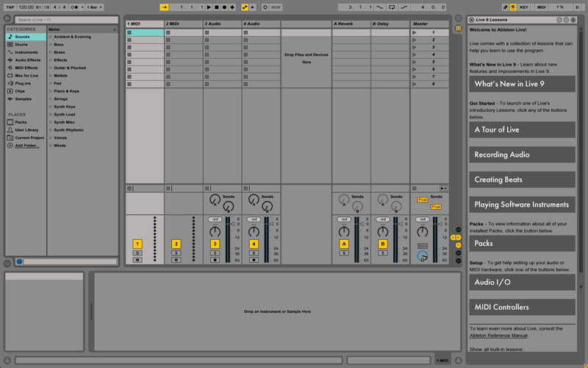Image resolution: width=588 pixels, height=368 pixels.
Task: Toggle the Loop switch in transport
Action: click(392, 7)
